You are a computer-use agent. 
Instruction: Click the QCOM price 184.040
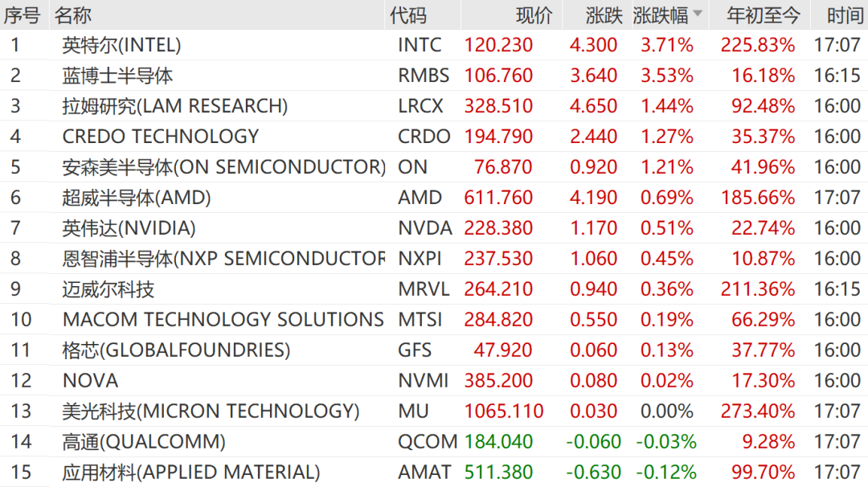[x=498, y=441]
